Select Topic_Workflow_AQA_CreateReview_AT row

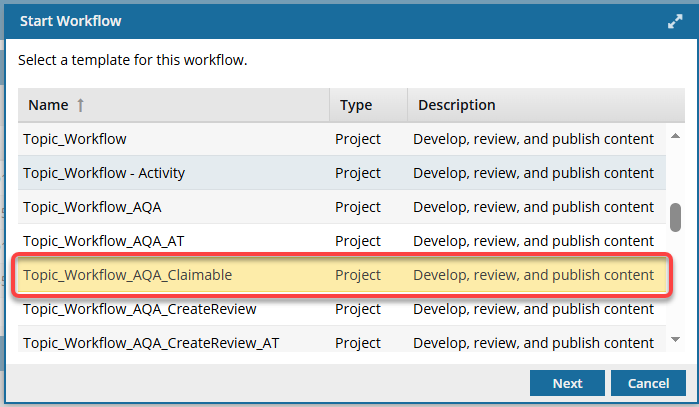(x=151, y=343)
